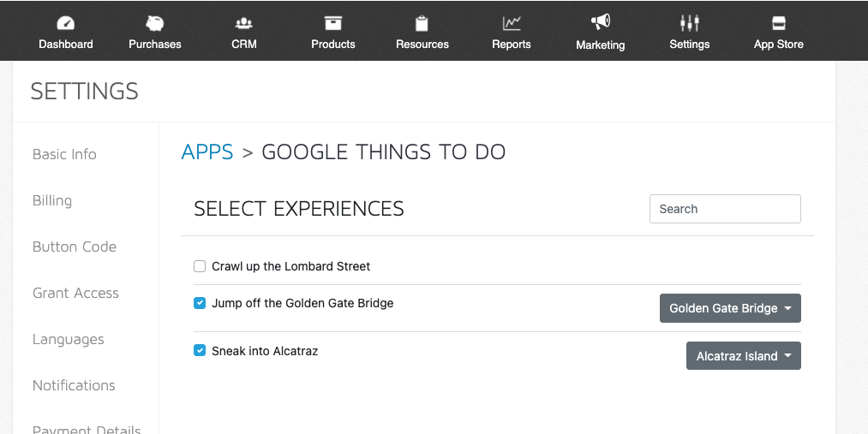Open CRM people icon
Viewport: 868px width, 434px height.
(243, 23)
